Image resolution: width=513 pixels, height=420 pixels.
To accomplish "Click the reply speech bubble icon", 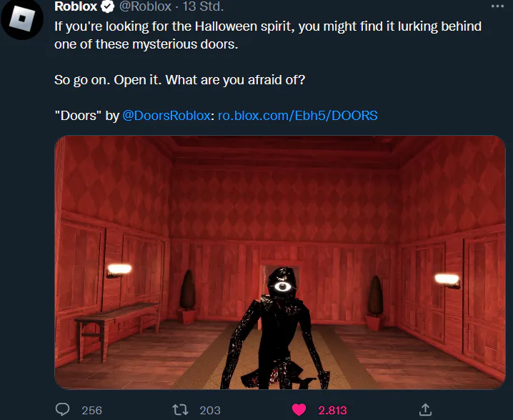I will coord(62,409).
